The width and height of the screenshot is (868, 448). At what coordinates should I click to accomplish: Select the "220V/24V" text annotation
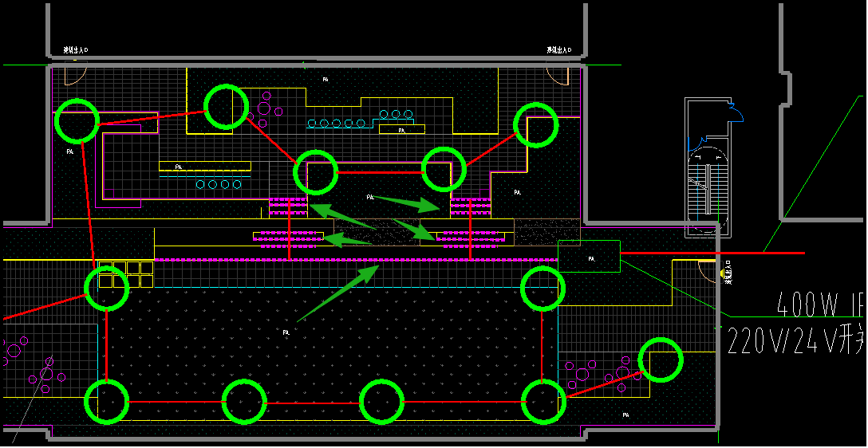coord(795,342)
